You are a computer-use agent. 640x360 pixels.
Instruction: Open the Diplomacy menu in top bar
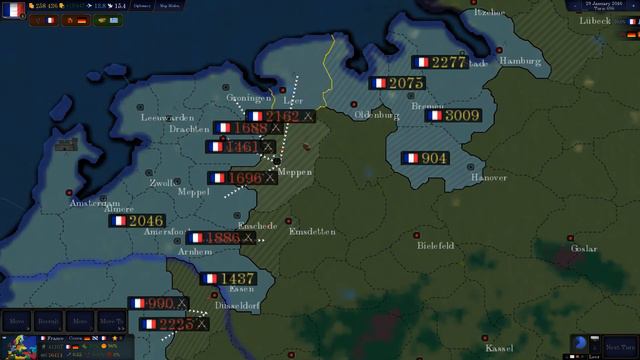(x=142, y=6)
